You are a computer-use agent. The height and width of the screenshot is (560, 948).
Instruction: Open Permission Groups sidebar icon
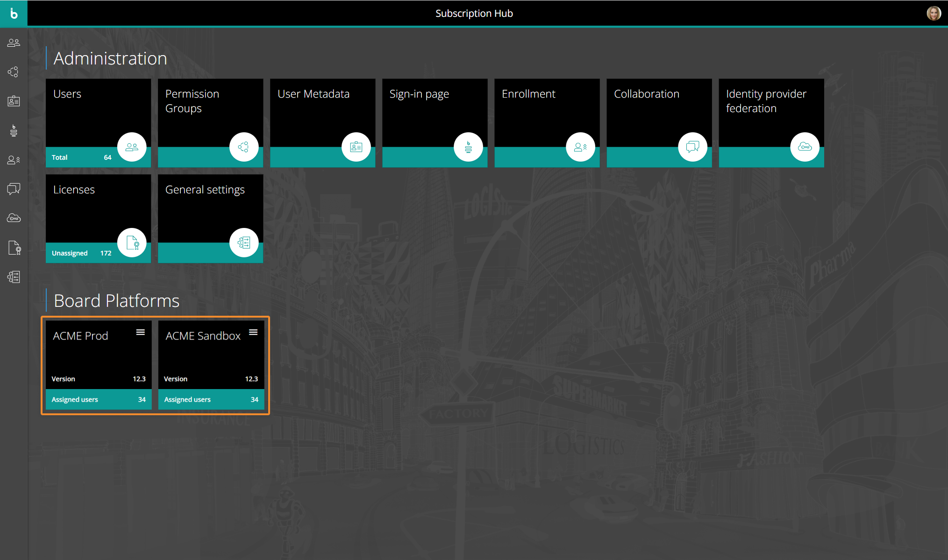[x=14, y=72]
